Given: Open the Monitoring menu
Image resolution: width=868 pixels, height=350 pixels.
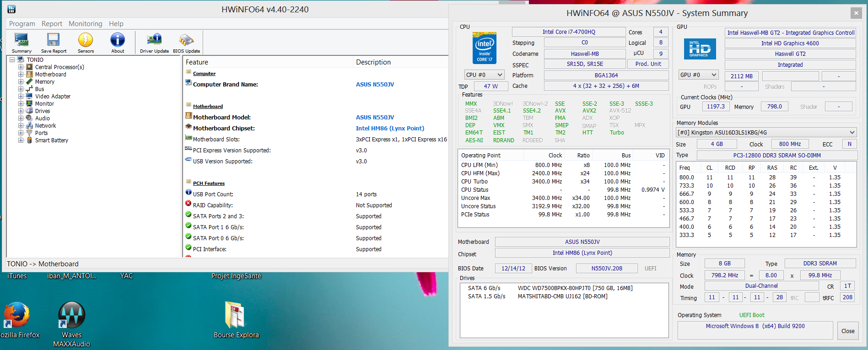Looking at the screenshot, I should click(x=86, y=24).
